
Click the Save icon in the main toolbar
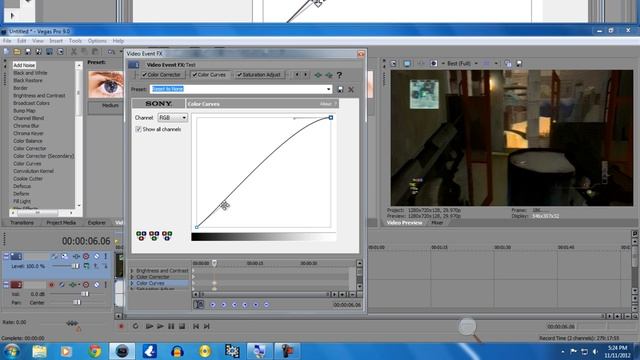[x=28, y=52]
